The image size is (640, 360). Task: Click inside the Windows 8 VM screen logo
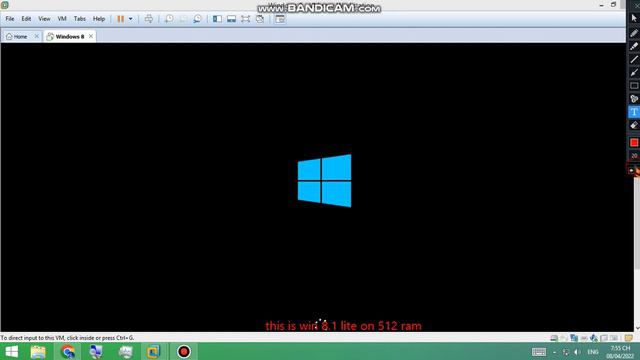324,180
